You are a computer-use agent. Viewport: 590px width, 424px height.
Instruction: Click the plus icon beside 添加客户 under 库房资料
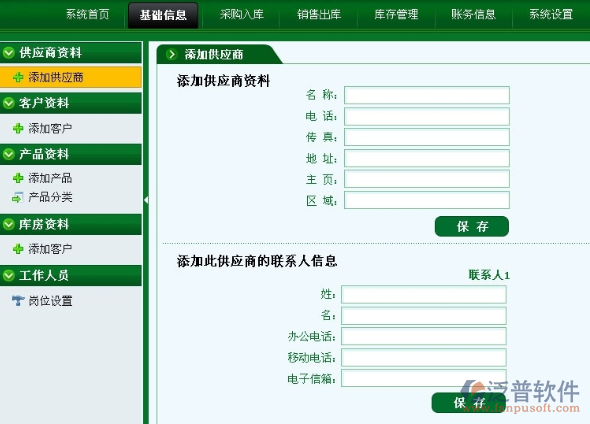coord(18,249)
